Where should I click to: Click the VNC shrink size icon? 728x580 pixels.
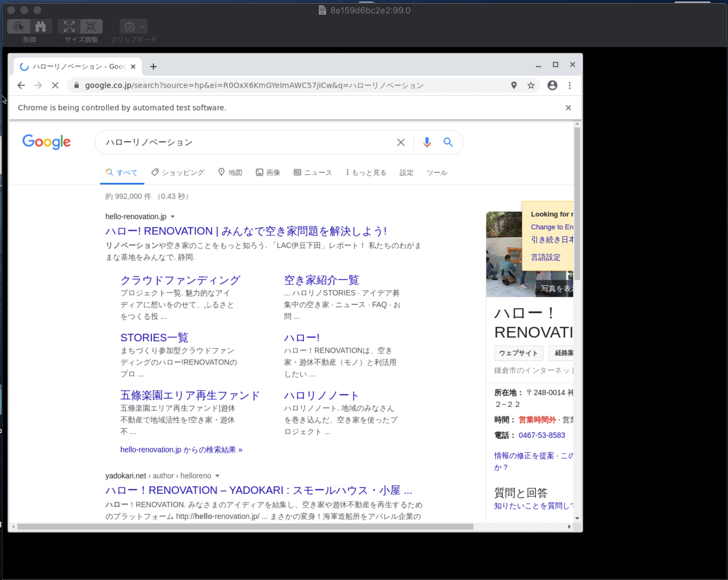(91, 26)
